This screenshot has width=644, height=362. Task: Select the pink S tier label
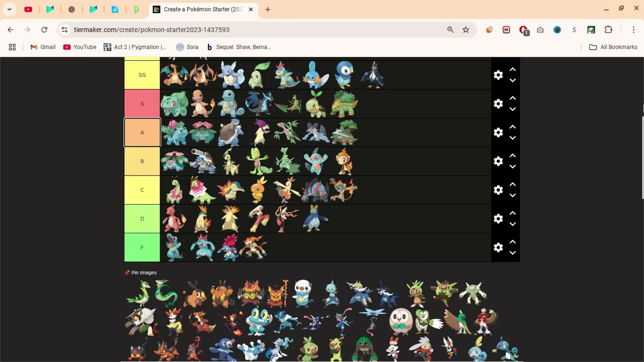pos(142,104)
